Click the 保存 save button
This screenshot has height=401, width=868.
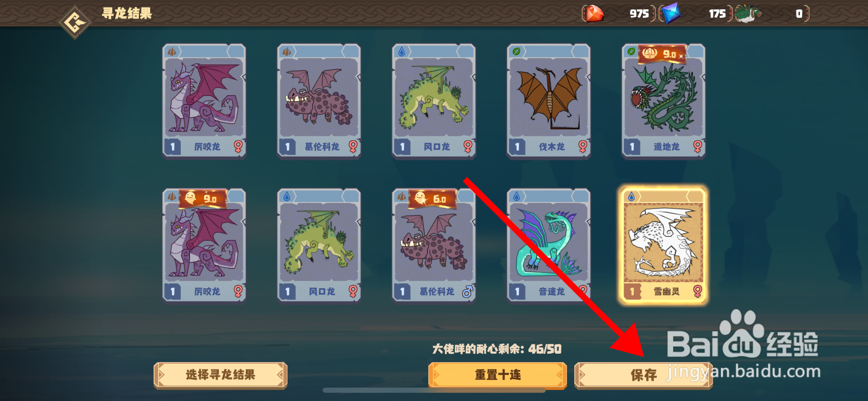pos(643,375)
